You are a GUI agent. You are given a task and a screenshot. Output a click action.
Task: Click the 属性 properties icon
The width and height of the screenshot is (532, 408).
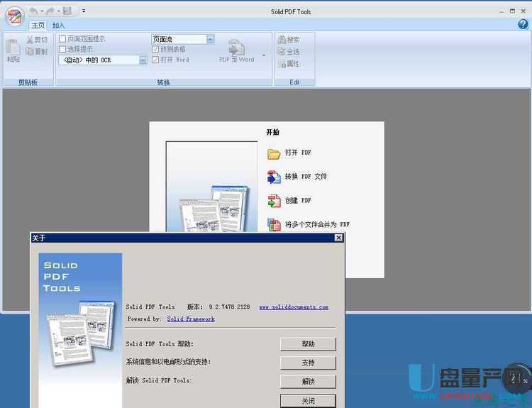click(x=282, y=64)
